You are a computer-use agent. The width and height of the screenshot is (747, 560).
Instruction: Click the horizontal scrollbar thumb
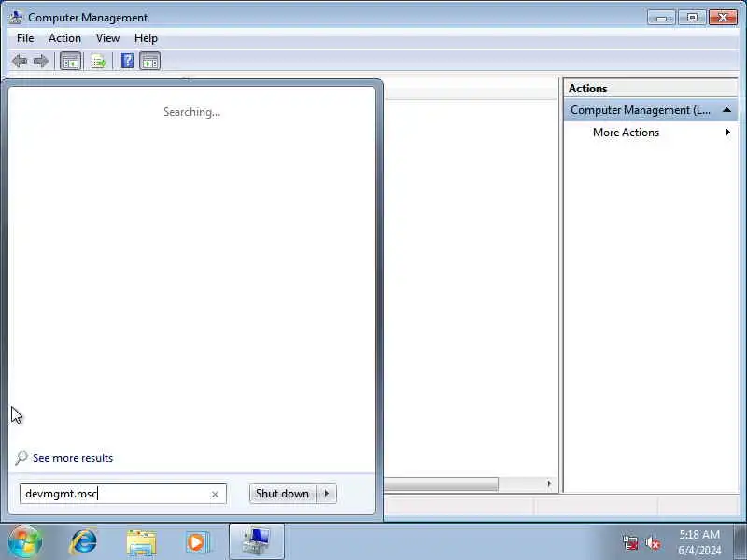pos(441,483)
